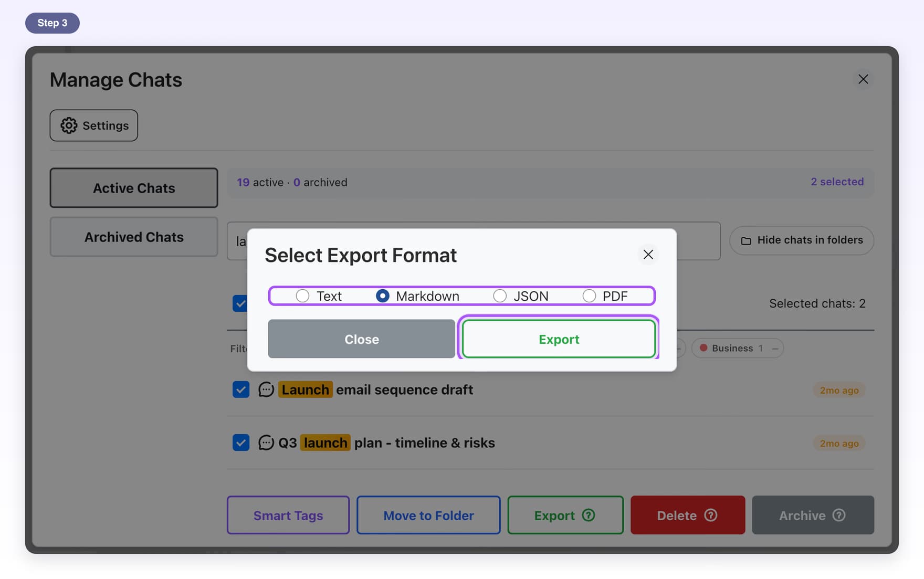Click the '2 selected' text
The image size is (924, 579).
click(837, 182)
